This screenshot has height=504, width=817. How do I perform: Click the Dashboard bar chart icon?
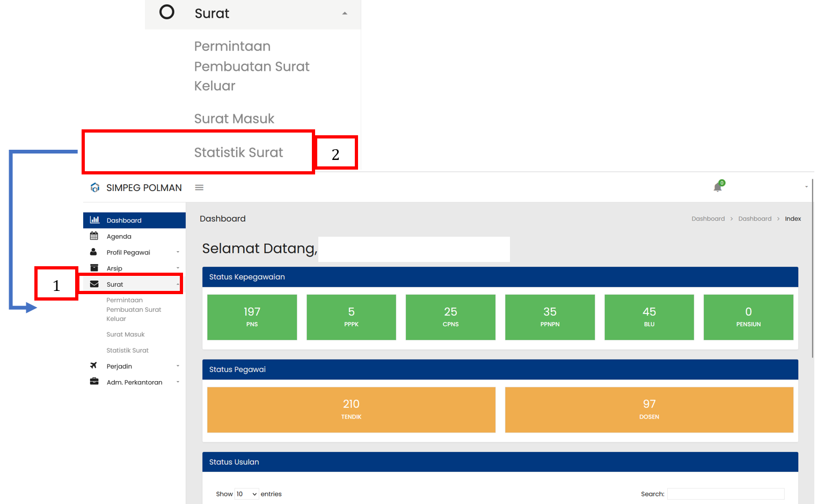(x=94, y=220)
